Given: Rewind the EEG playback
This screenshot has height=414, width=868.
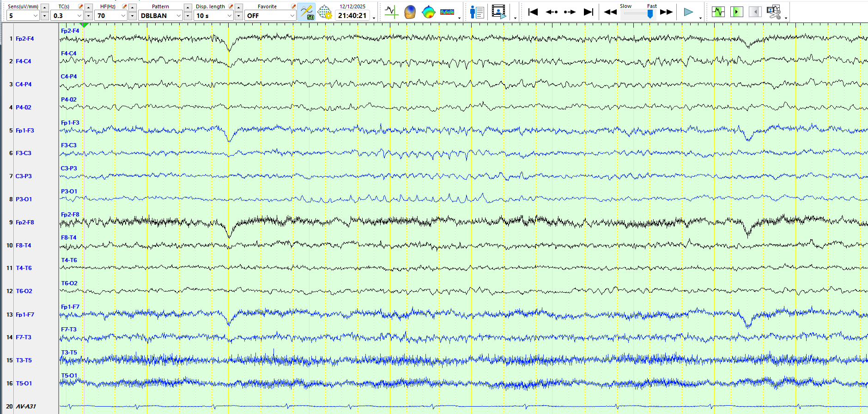Looking at the screenshot, I should click(610, 12).
